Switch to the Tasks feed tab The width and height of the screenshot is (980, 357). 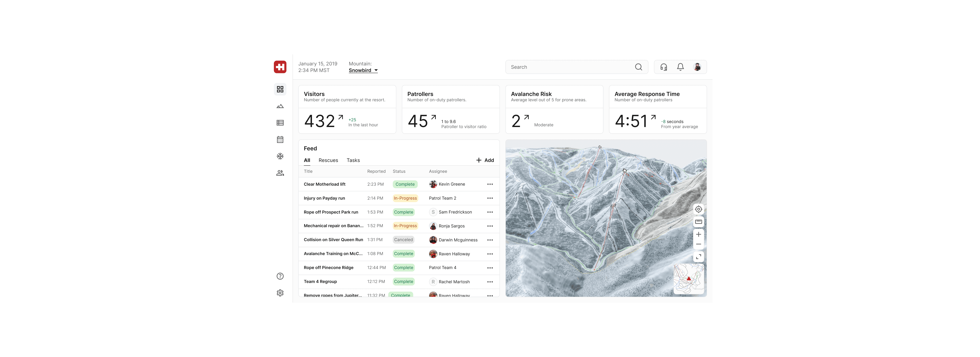point(353,160)
